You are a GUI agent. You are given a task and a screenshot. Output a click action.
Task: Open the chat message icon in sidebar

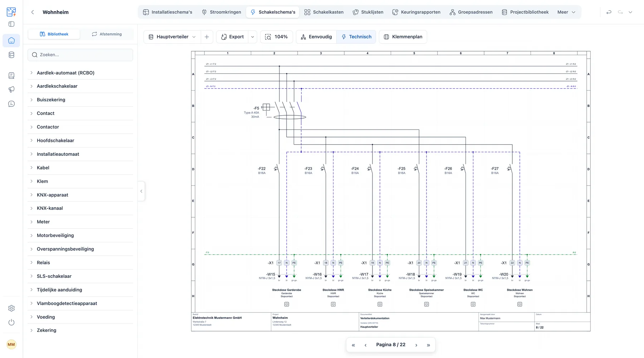(11, 104)
